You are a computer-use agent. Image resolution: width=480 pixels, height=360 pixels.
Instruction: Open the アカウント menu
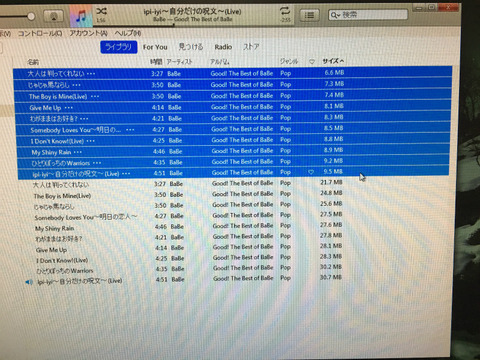(88, 33)
